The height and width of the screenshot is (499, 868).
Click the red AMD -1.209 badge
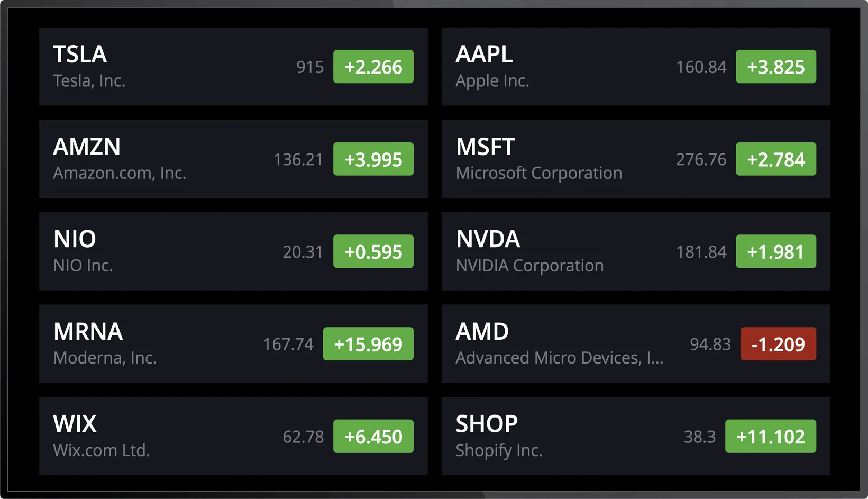778,344
